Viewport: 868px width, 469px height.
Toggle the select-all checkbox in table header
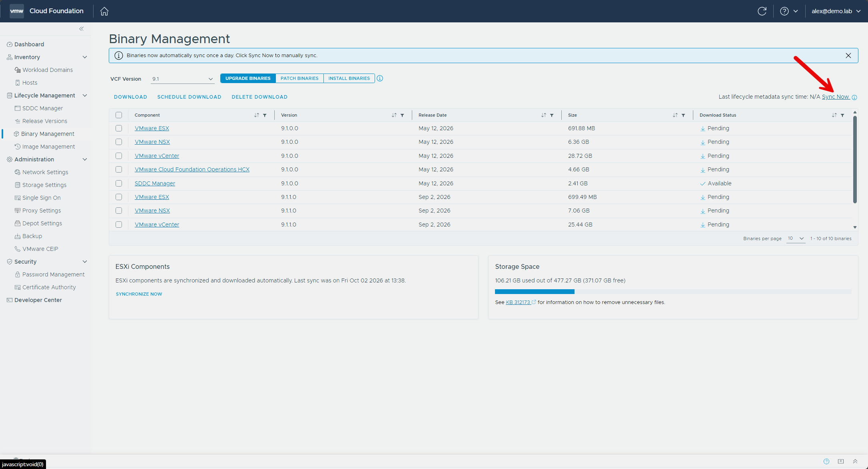coord(119,115)
